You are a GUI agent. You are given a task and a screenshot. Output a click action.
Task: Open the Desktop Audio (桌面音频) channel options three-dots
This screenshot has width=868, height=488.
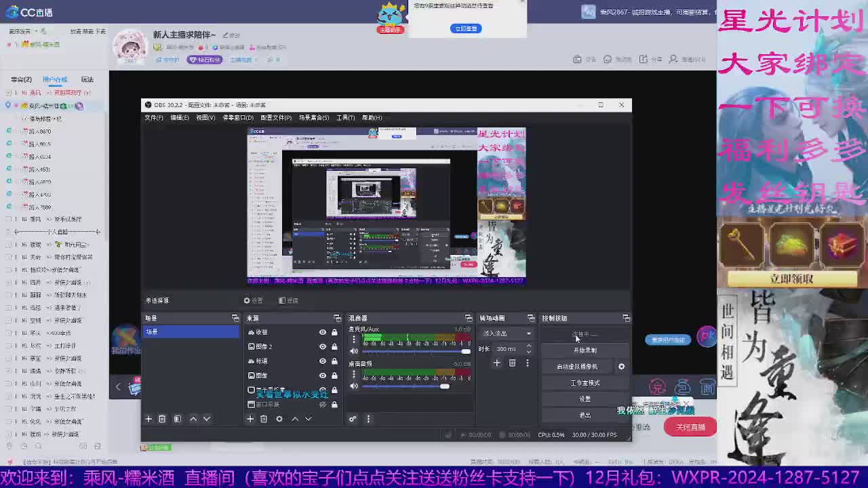point(353,374)
